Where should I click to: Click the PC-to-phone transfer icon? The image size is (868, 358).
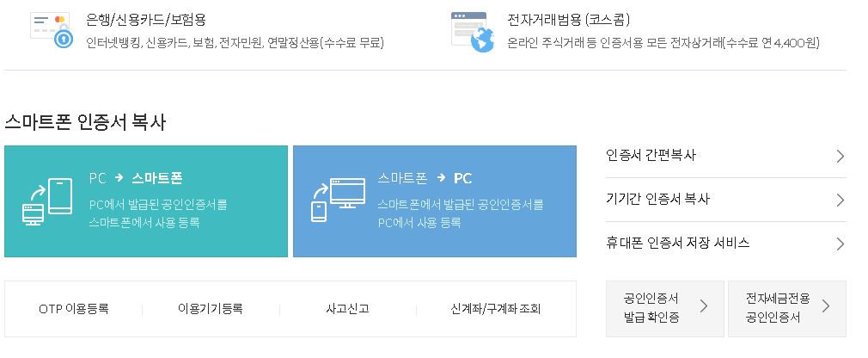pyautogui.click(x=47, y=201)
